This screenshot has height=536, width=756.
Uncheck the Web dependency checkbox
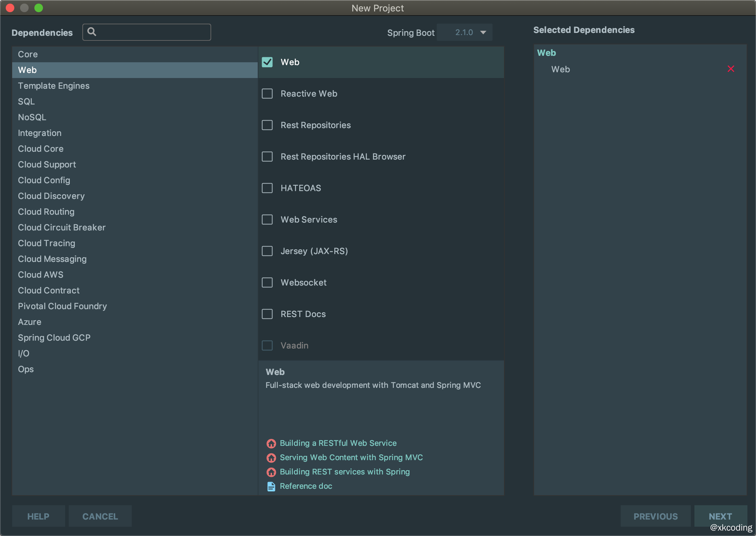[267, 62]
